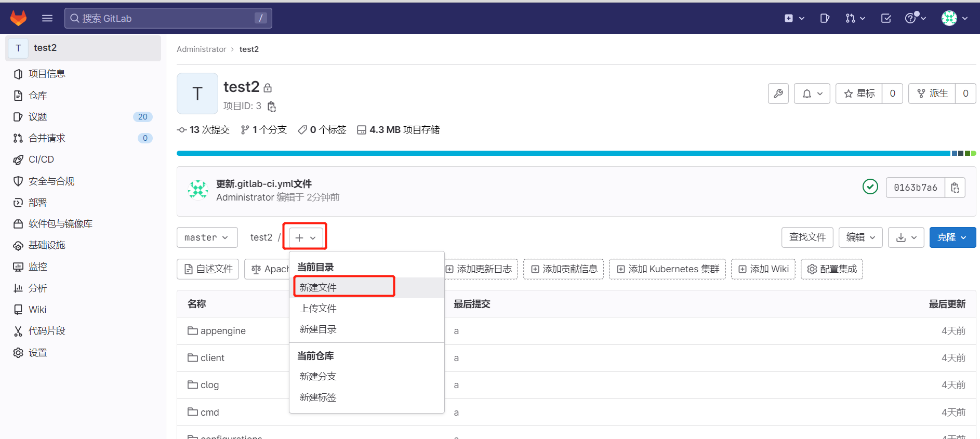The height and width of the screenshot is (439, 980).
Task: Open the to-do list icon in header
Action: 886,18
